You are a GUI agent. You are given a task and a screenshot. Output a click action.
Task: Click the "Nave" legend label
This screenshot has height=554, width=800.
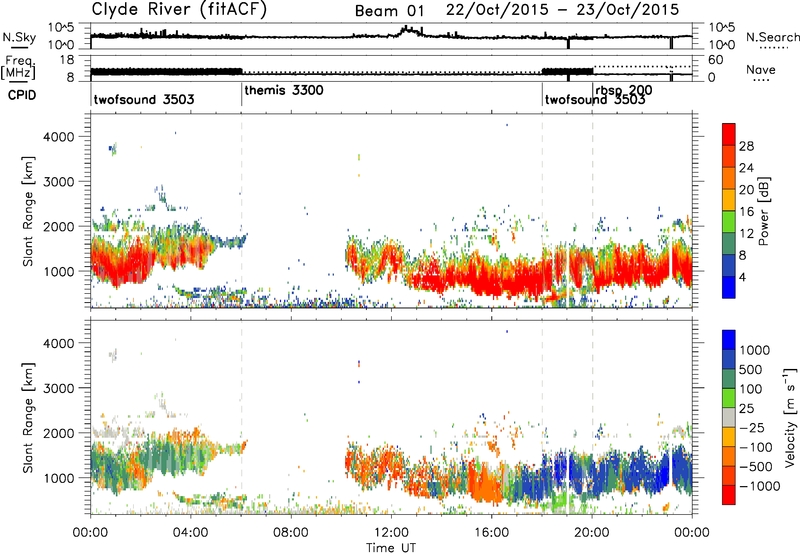761,69
